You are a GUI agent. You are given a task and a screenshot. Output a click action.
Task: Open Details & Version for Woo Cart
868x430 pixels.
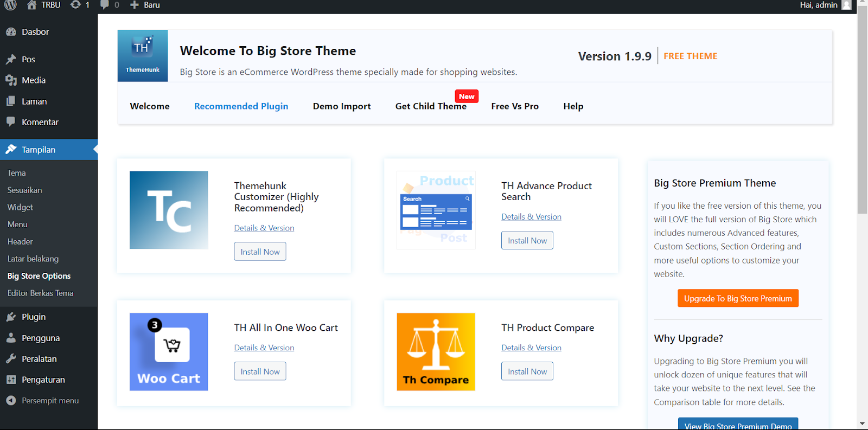[x=264, y=348]
